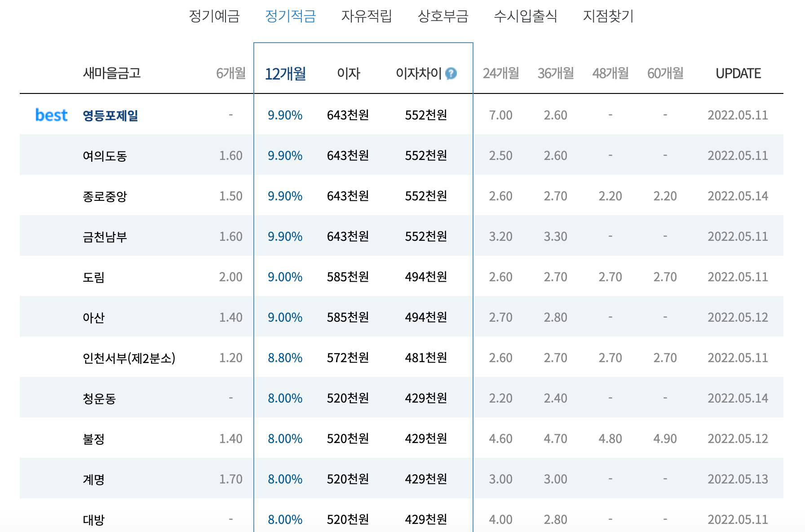This screenshot has height=532, width=805.
Task: Click 계명's 1.70 6-month rate
Action: (x=231, y=479)
